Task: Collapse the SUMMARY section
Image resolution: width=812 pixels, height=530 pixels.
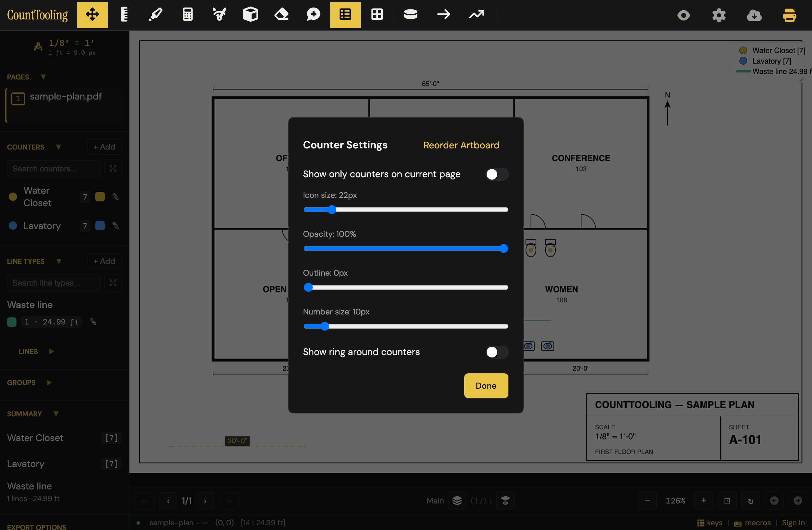Action: tap(56, 414)
